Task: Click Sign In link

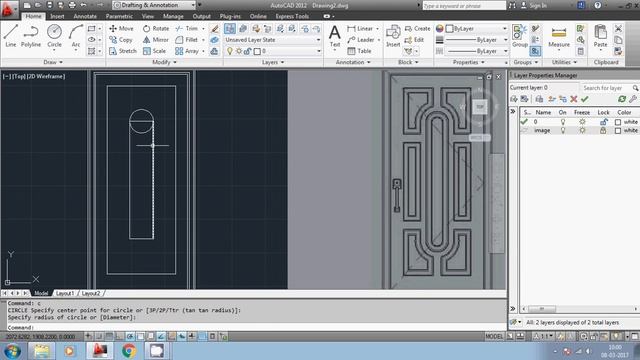Action: (x=534, y=5)
